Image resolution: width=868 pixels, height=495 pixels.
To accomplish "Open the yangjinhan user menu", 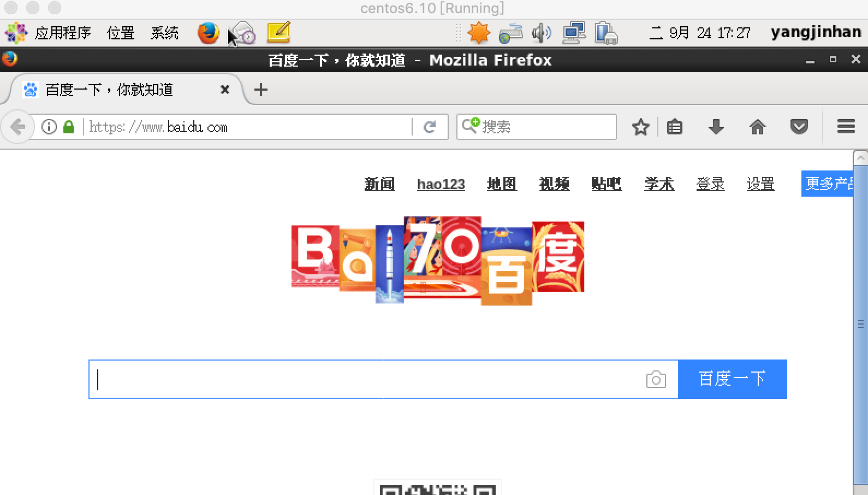I will (x=816, y=32).
